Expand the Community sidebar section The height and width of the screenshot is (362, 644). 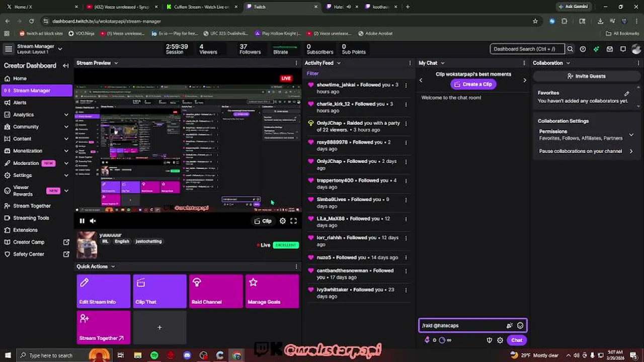pyautogui.click(x=66, y=127)
